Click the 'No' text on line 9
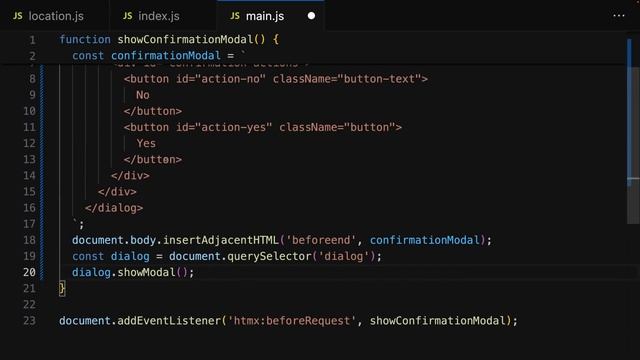Screen dimensions: 640x360 click(143, 95)
